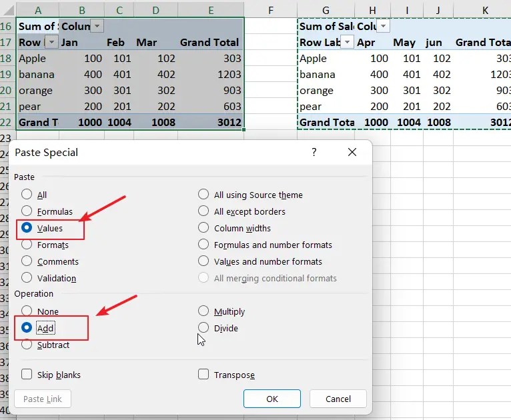Click the May column heading cell

407,42
